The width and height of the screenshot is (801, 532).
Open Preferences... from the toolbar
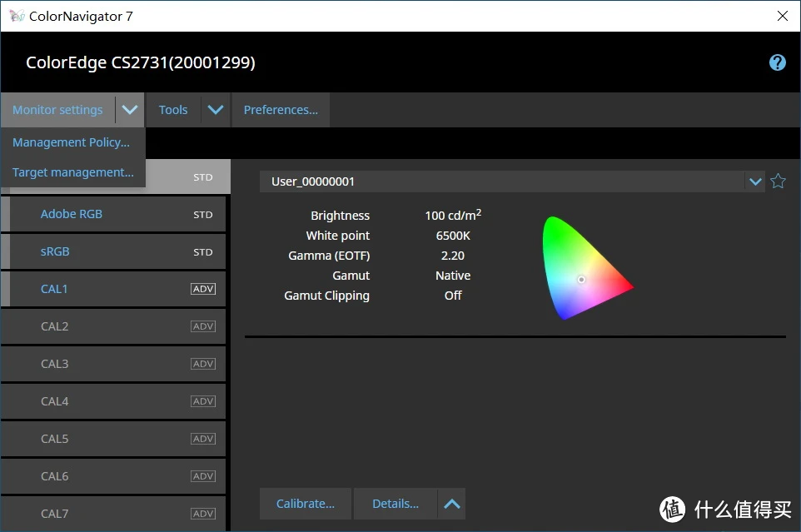pyautogui.click(x=281, y=110)
